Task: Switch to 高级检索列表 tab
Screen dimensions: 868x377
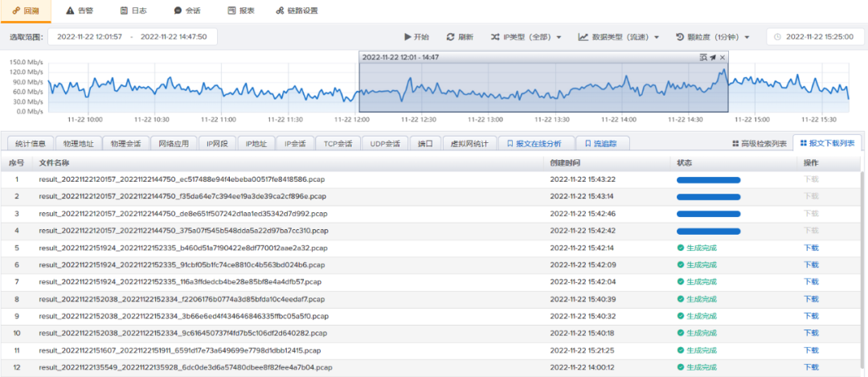Action: click(759, 143)
